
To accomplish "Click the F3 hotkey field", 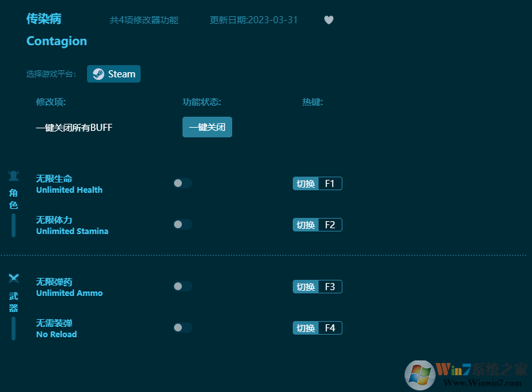I will click(330, 286).
